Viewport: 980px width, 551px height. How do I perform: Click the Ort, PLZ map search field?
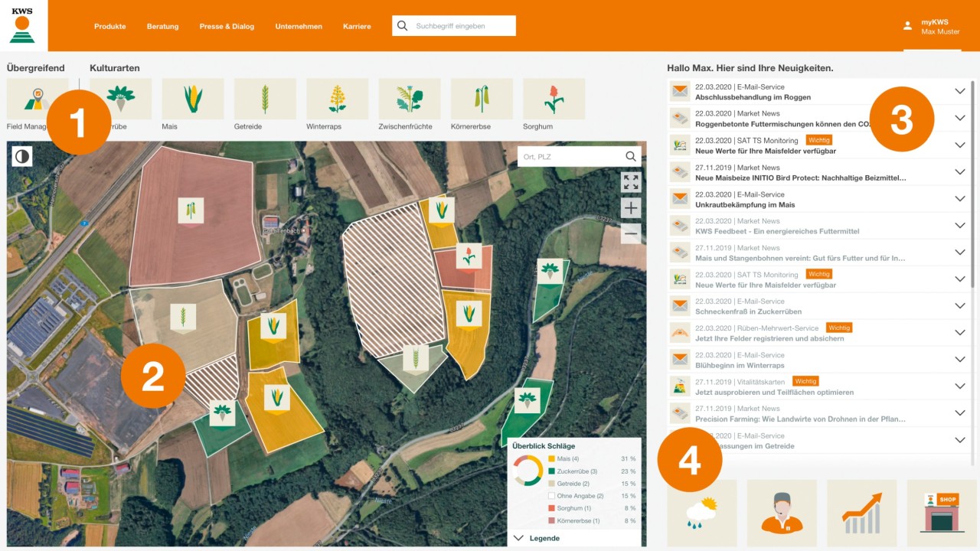click(580, 157)
